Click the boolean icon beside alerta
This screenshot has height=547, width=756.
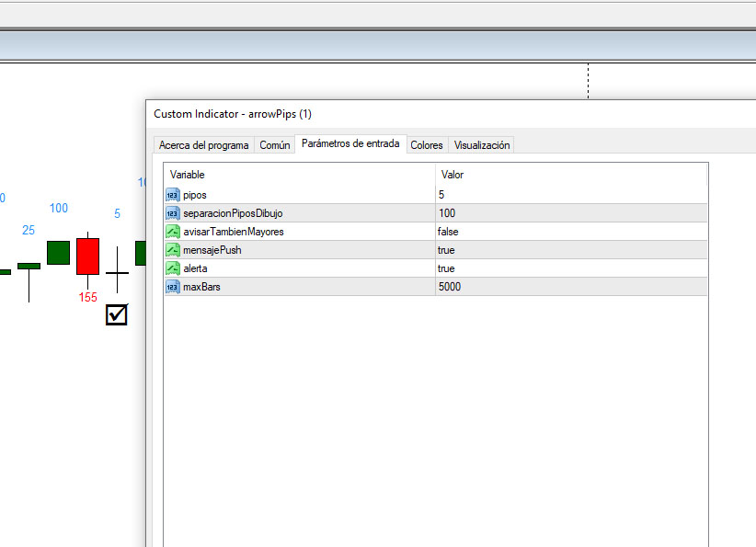click(x=172, y=268)
